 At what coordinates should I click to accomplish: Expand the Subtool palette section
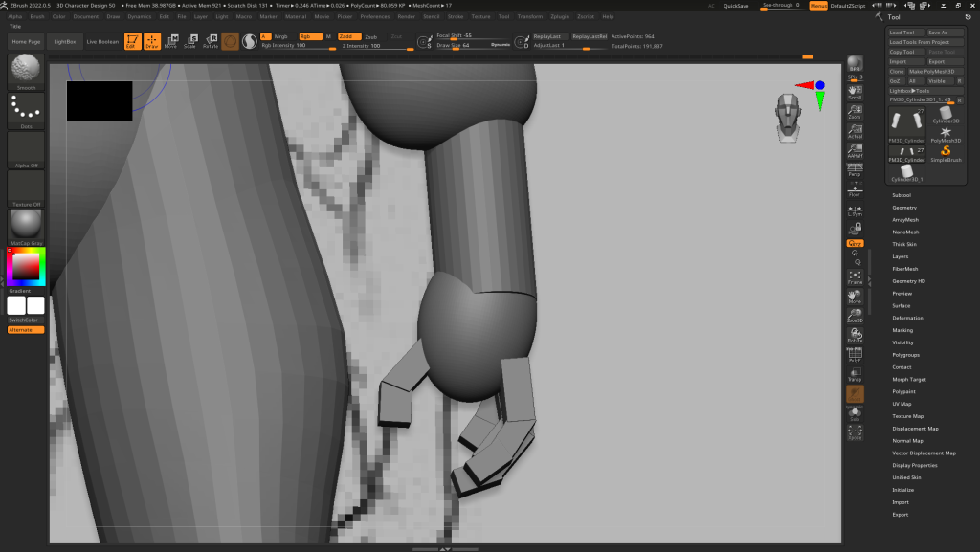902,195
